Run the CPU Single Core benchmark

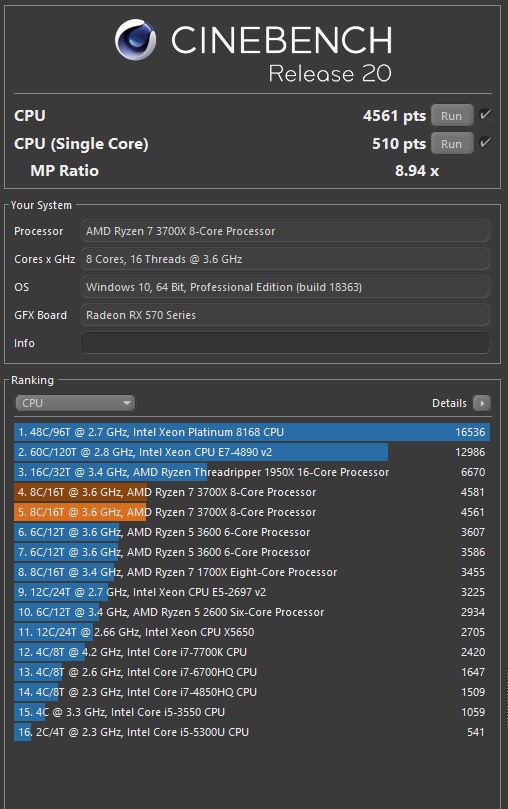[452, 143]
